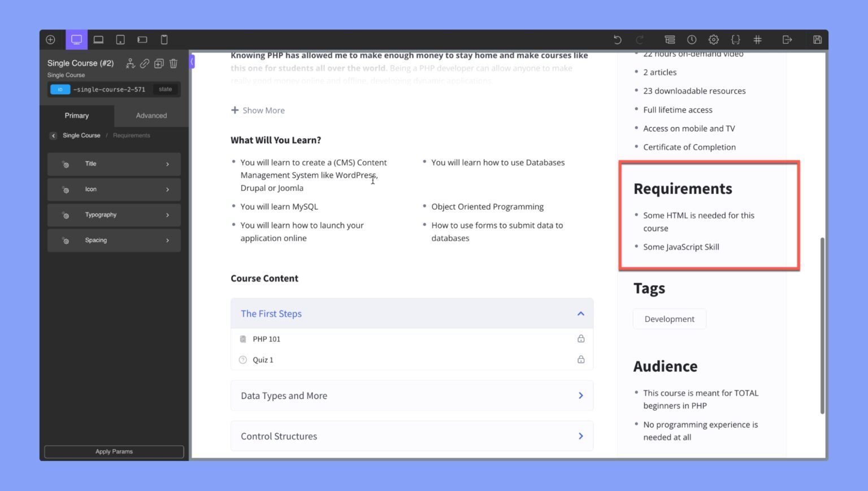This screenshot has width=868, height=491.
Task: Delete the Single Course block via trash icon
Action: coord(173,63)
